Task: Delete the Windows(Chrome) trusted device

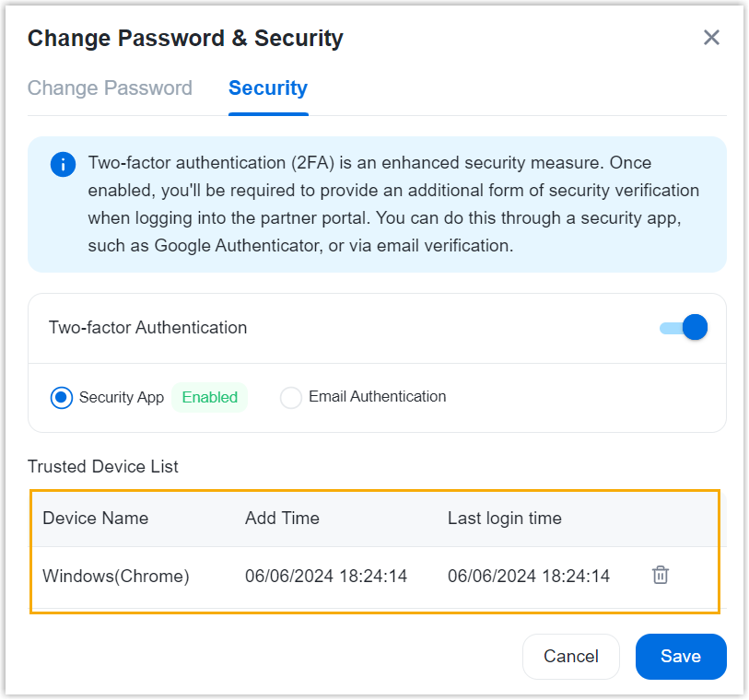Action: pyautogui.click(x=660, y=575)
